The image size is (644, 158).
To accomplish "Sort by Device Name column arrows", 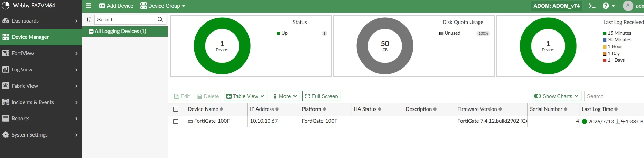I will pyautogui.click(x=221, y=109).
